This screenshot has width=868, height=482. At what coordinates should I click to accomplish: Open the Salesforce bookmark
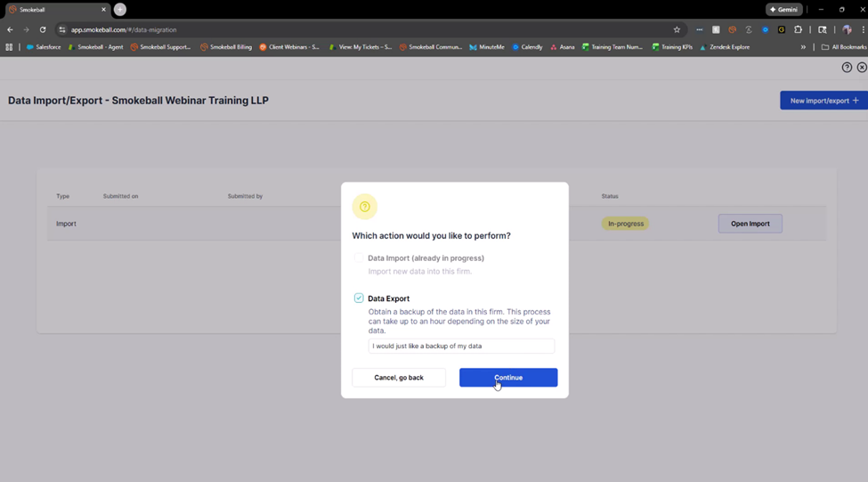(44, 47)
